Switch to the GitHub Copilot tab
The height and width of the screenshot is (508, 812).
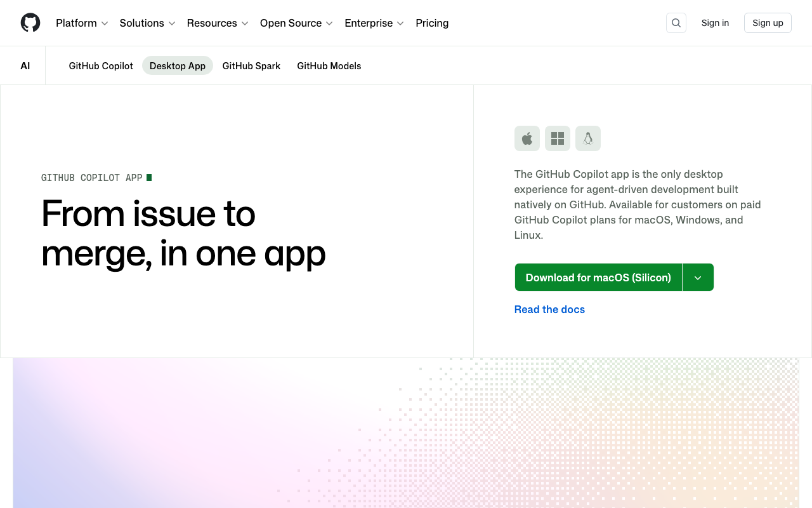pos(101,65)
